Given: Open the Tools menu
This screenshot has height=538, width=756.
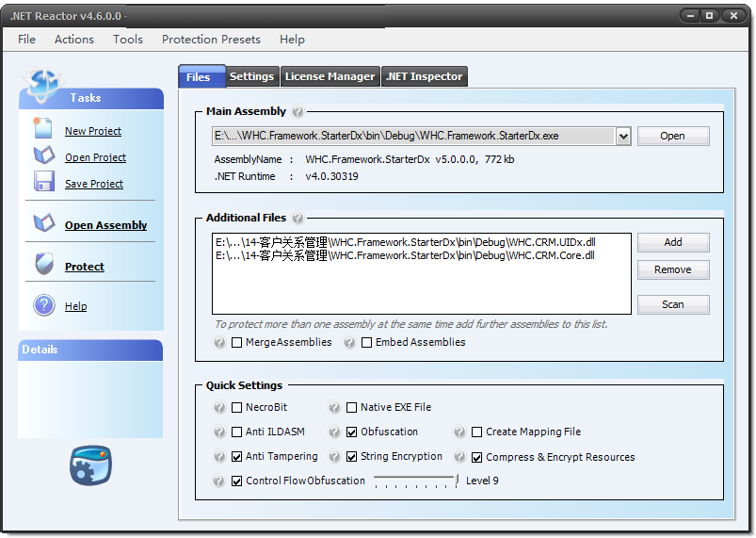Looking at the screenshot, I should 128,40.
